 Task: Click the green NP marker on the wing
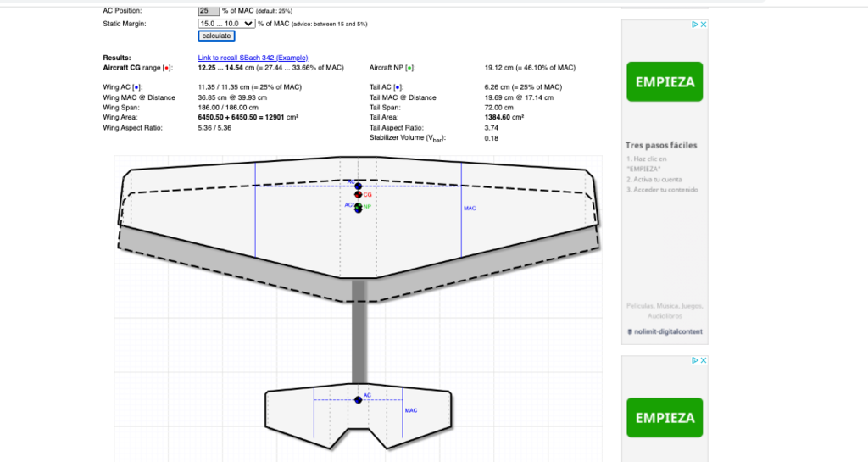tap(359, 207)
